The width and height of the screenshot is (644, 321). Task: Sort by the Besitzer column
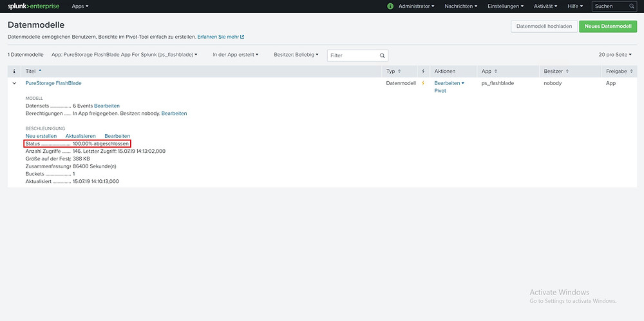(556, 71)
